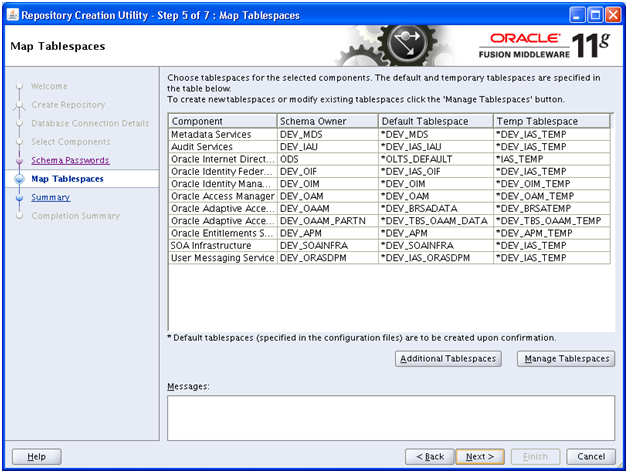The height and width of the screenshot is (473, 628).
Task: Click temp tablespace cell *DEV_TBS_OAAM_TEMP
Action: pyautogui.click(x=552, y=221)
